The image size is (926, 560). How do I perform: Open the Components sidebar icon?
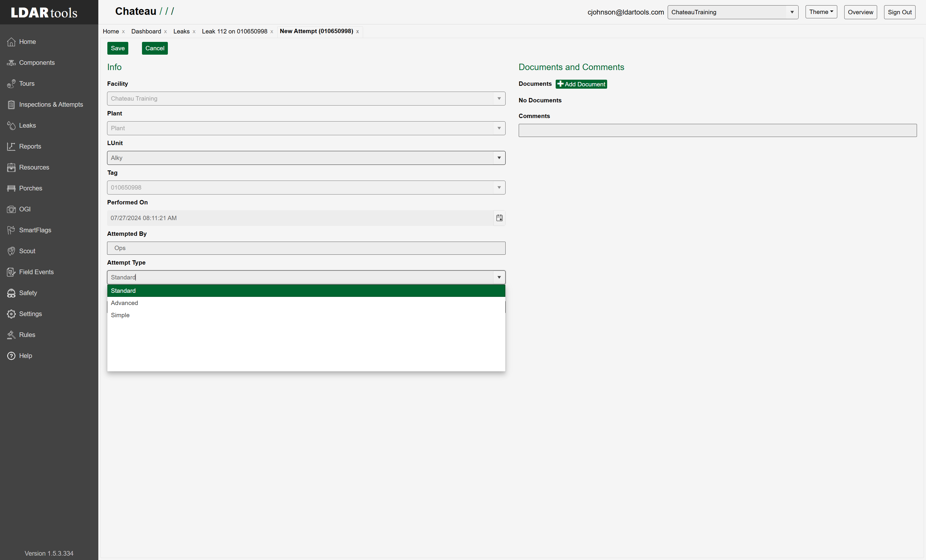tap(11, 63)
